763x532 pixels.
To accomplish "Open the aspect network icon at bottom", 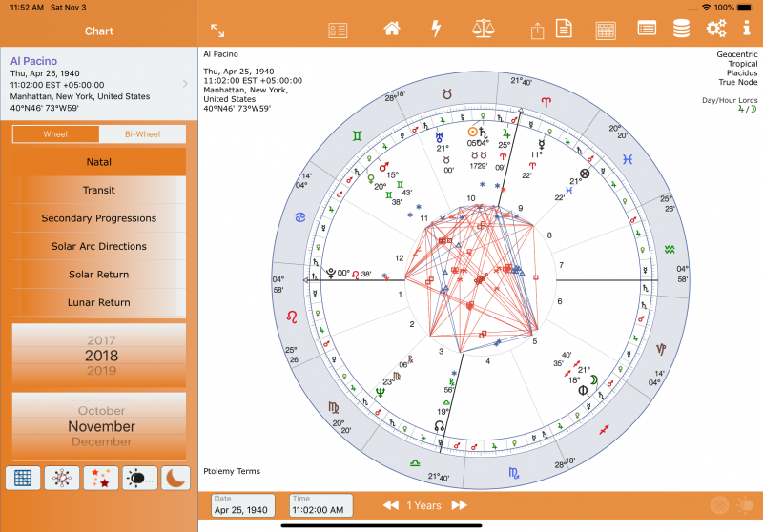I will pyautogui.click(x=61, y=478).
